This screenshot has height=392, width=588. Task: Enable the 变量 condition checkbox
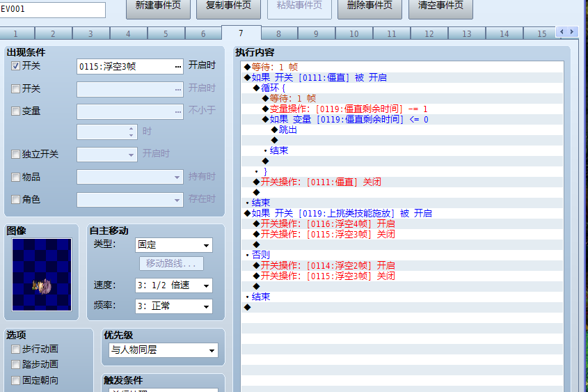[x=15, y=111]
